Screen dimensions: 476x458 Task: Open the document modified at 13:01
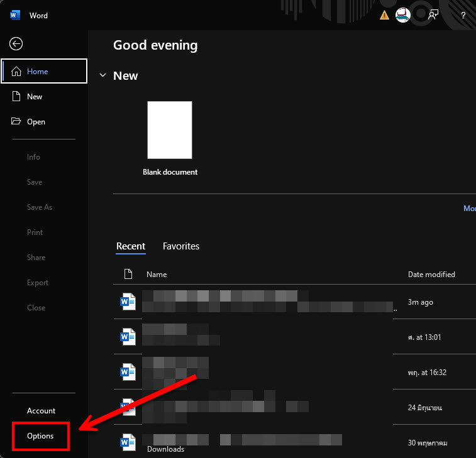tap(294, 337)
